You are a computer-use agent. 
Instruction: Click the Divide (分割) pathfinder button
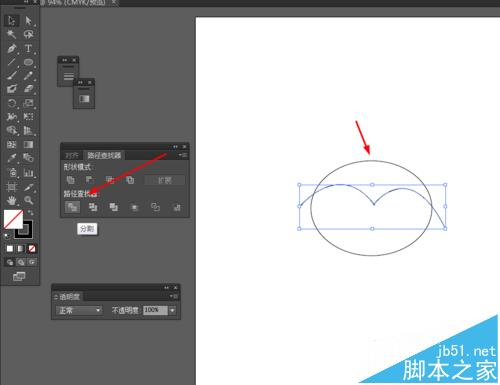tap(72, 207)
